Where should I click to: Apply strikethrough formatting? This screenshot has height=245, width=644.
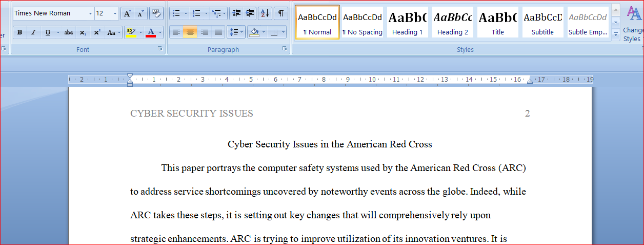click(x=69, y=32)
